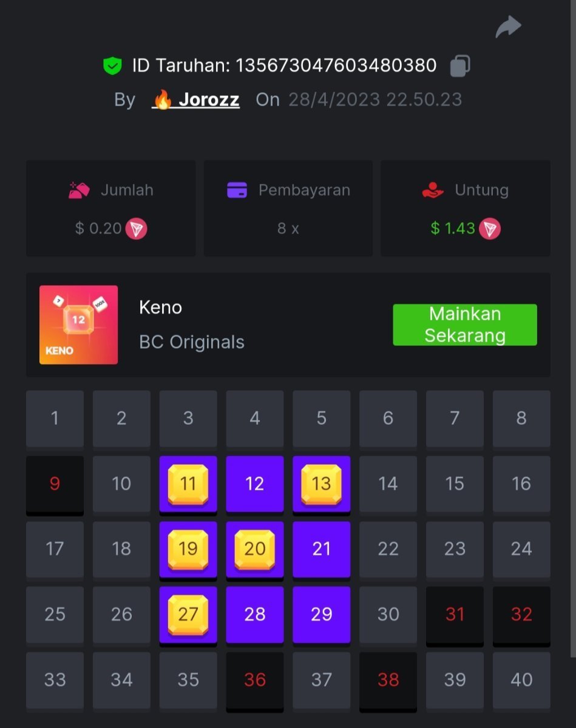576x728 pixels.
Task: Toggle purple Keno tile number 12
Action: pos(255,484)
